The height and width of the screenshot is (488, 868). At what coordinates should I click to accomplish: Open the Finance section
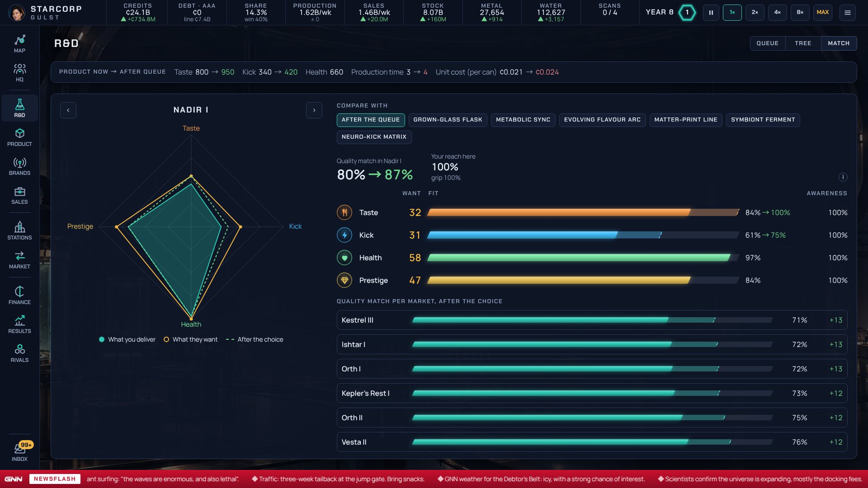pyautogui.click(x=19, y=295)
